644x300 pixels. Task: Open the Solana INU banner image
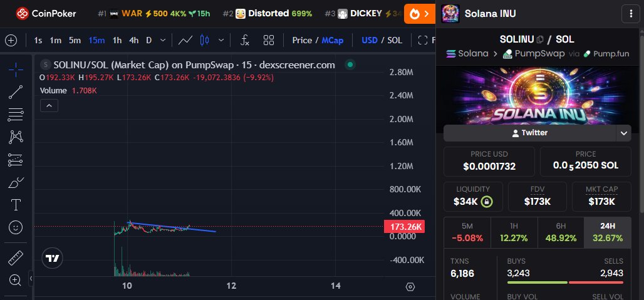click(539, 95)
